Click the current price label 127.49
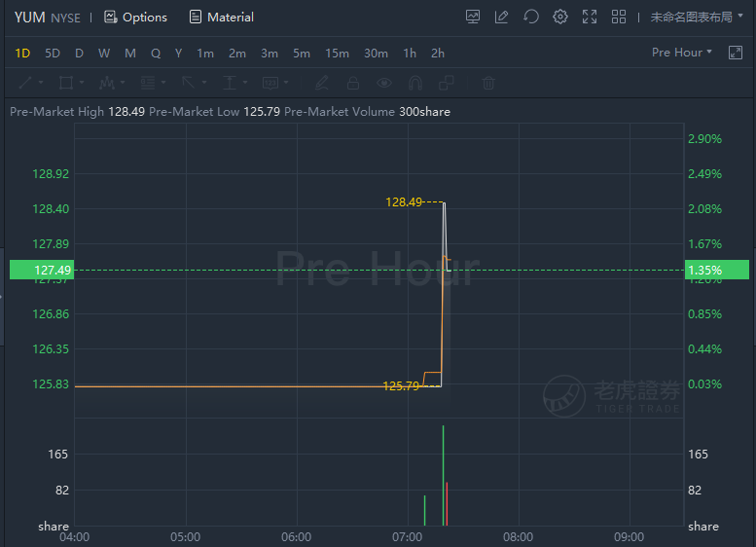This screenshot has width=756, height=547. (x=42, y=270)
